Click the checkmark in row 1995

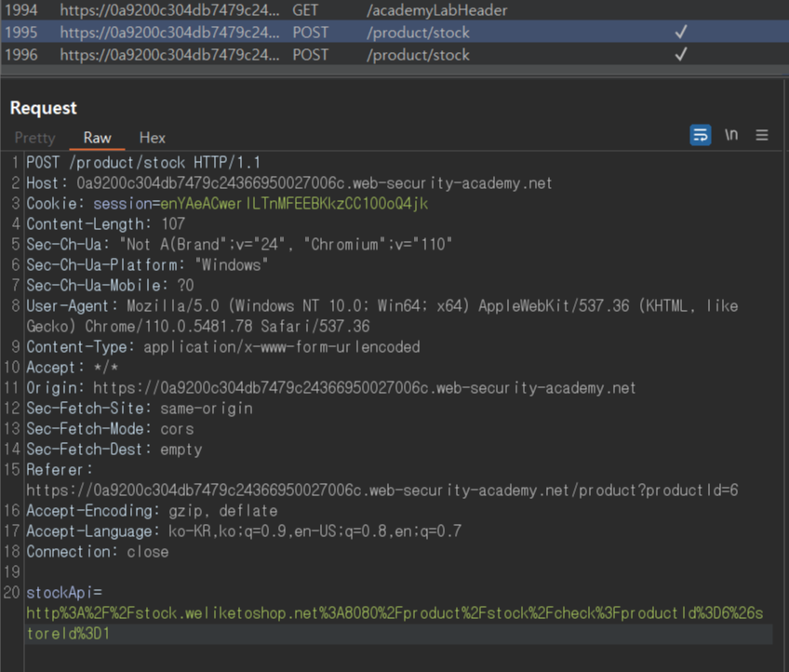click(681, 33)
